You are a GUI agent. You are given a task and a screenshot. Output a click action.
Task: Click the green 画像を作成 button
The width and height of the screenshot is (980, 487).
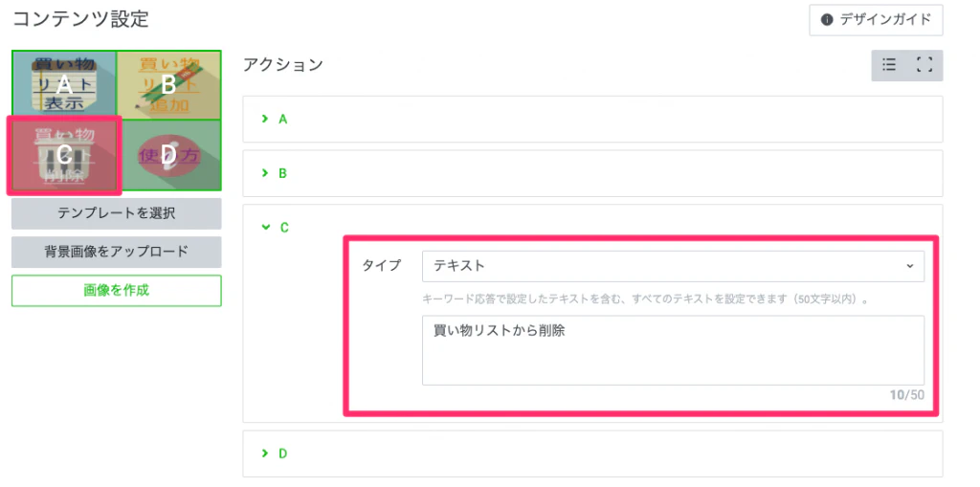click(x=116, y=290)
